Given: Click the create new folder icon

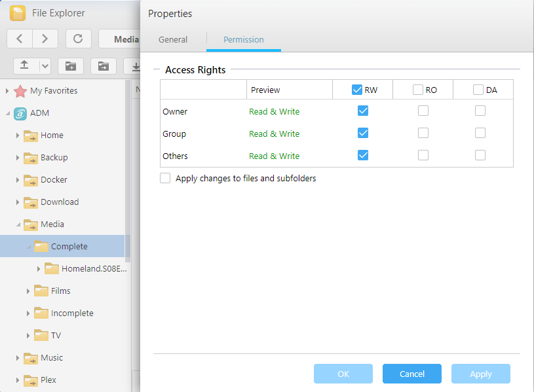Looking at the screenshot, I should pos(71,65).
